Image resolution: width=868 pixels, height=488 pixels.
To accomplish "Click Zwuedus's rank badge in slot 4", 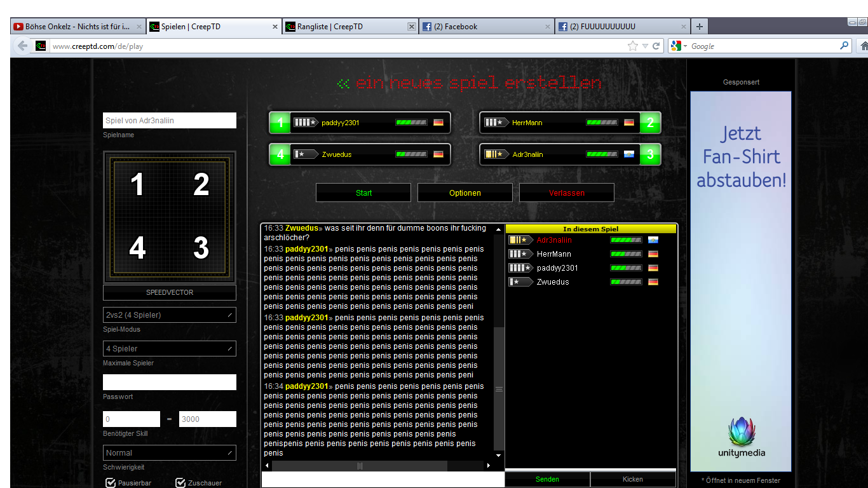I will pyautogui.click(x=306, y=154).
